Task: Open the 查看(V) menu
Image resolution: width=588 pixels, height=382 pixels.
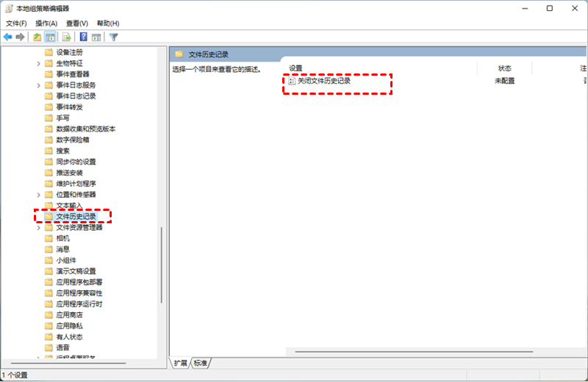Action: point(77,24)
